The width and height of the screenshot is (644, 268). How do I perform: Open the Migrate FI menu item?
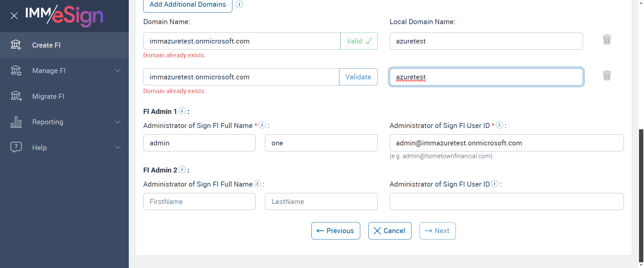[x=48, y=96]
